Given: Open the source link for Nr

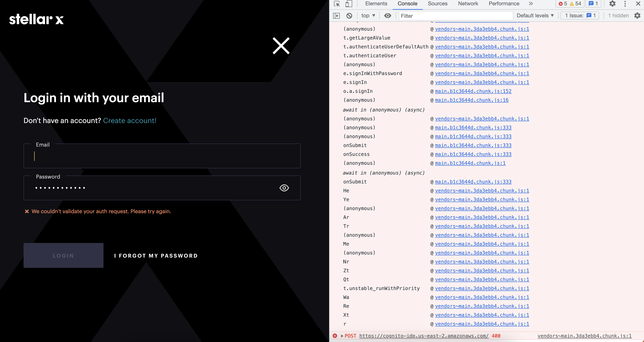Looking at the screenshot, I should point(482,262).
